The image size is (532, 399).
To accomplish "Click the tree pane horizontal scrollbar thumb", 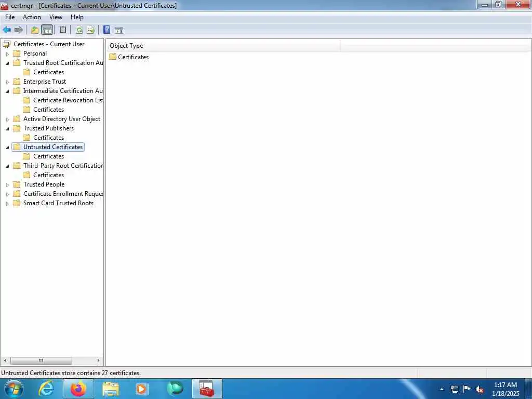I will (x=41, y=361).
